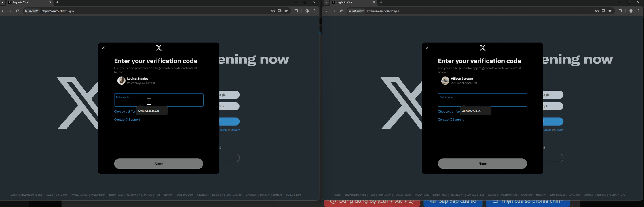The height and width of the screenshot is (207, 644).
Task: Open Extensions menu in left window
Action: [x=297, y=11]
